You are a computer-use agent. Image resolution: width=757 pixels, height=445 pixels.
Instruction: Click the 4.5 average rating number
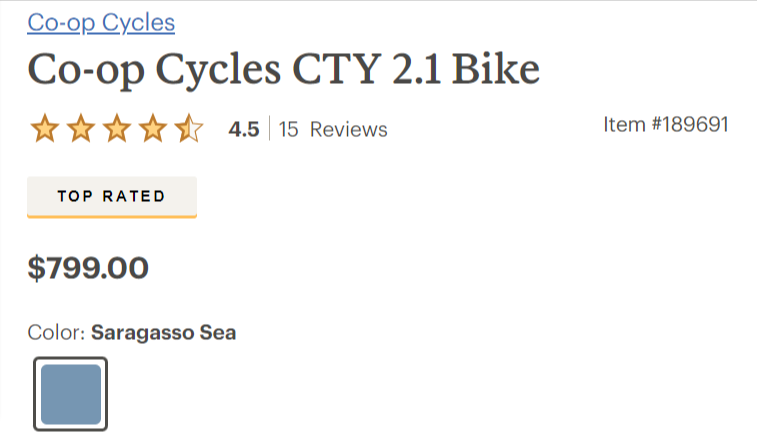click(243, 130)
